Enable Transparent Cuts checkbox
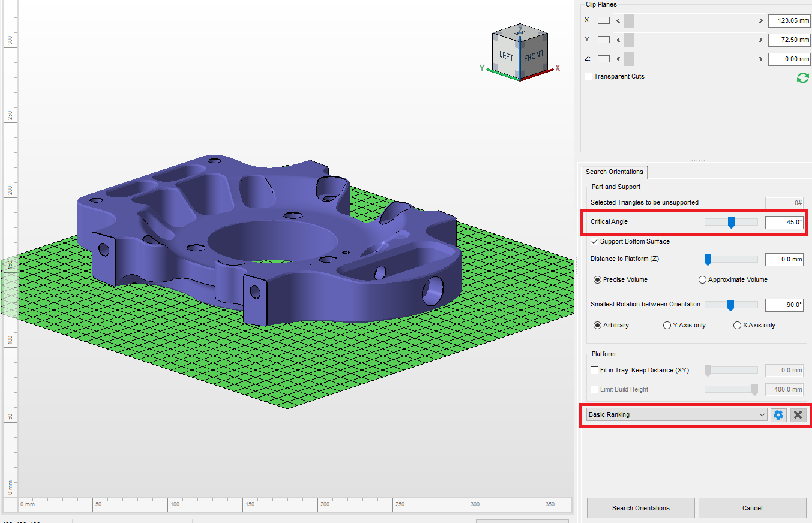The height and width of the screenshot is (523, 812). click(588, 76)
